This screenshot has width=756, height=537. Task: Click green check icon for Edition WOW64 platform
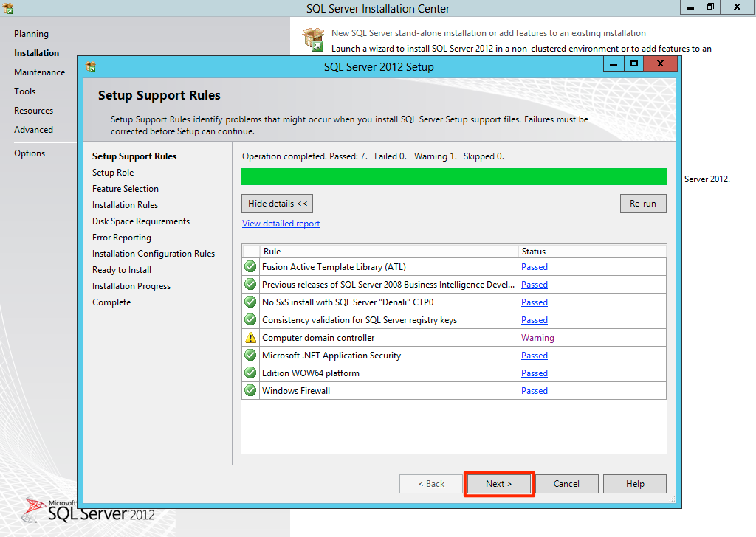(250, 373)
